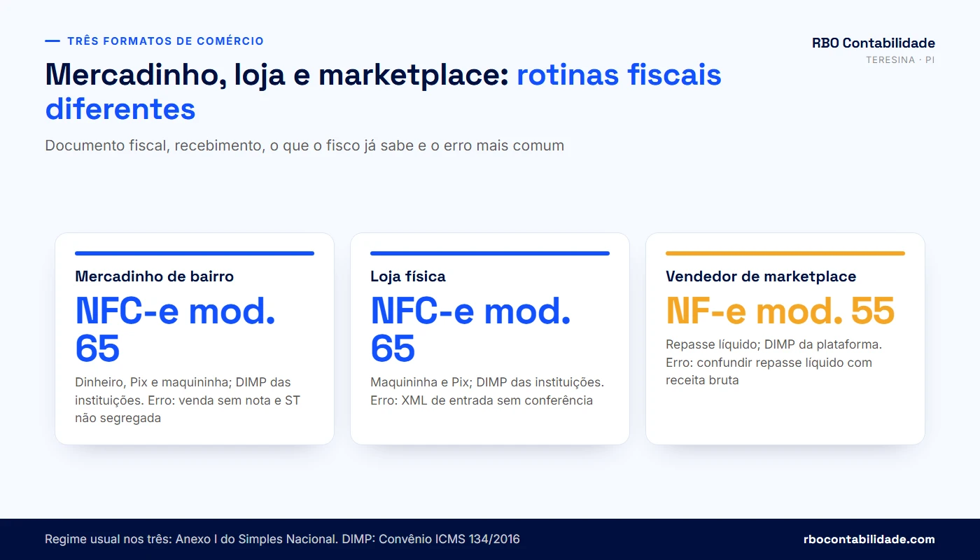Select the 'Loja física' card title

coord(408,276)
